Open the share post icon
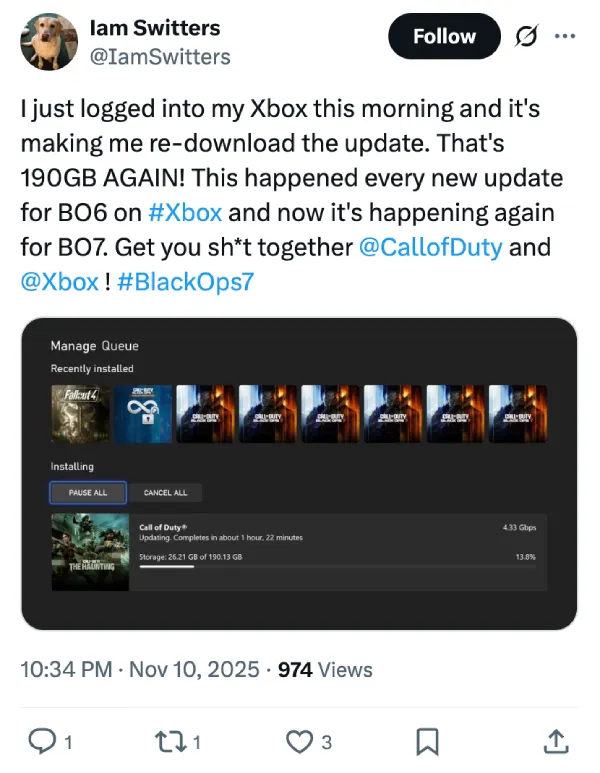 point(556,741)
